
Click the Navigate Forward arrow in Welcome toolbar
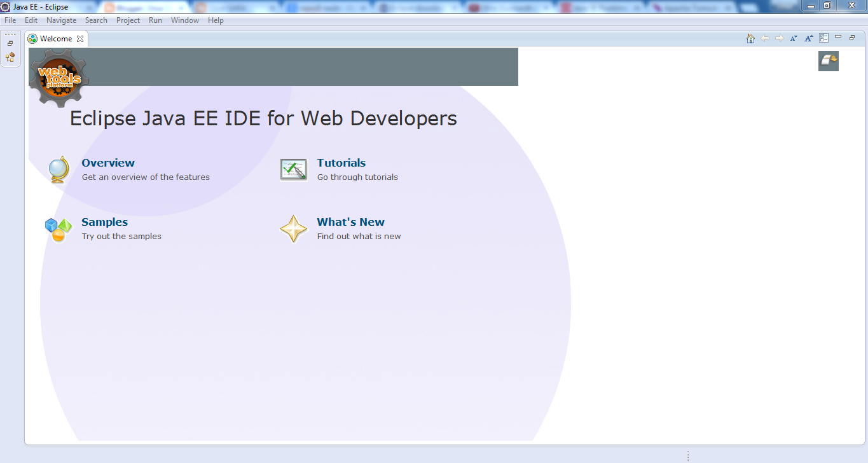(780, 38)
